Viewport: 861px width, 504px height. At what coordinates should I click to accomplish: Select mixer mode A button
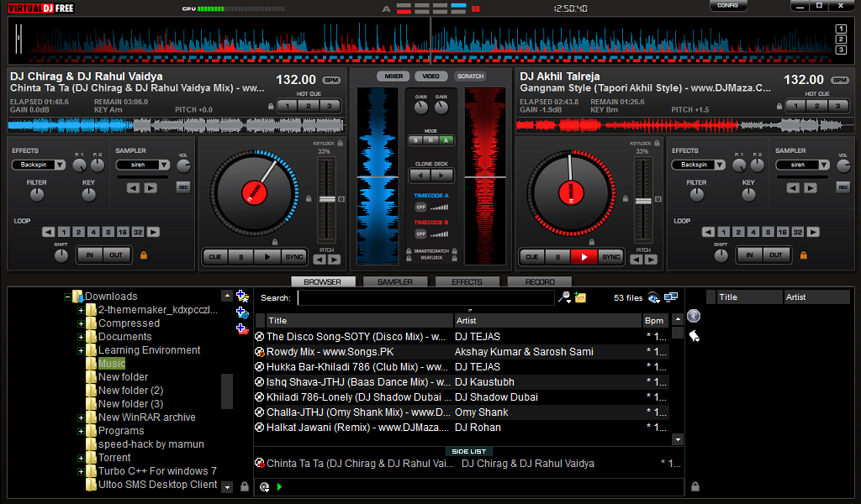click(446, 140)
